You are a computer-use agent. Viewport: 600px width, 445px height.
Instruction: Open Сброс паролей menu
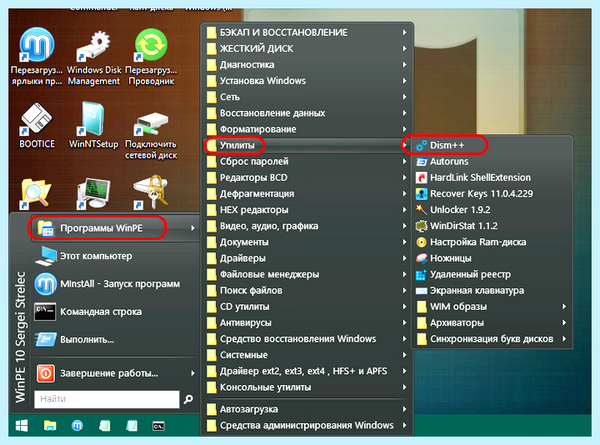pyautogui.click(x=307, y=161)
